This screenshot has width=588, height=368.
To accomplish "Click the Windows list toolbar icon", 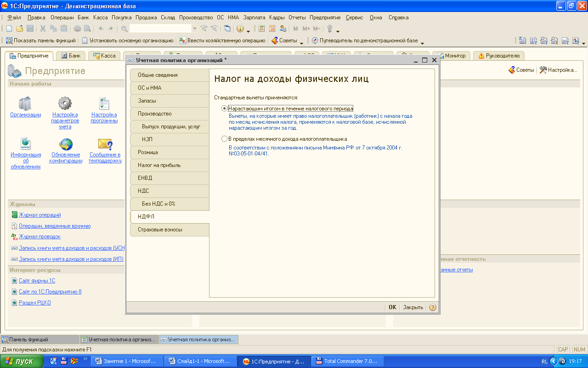I will (x=227, y=29).
